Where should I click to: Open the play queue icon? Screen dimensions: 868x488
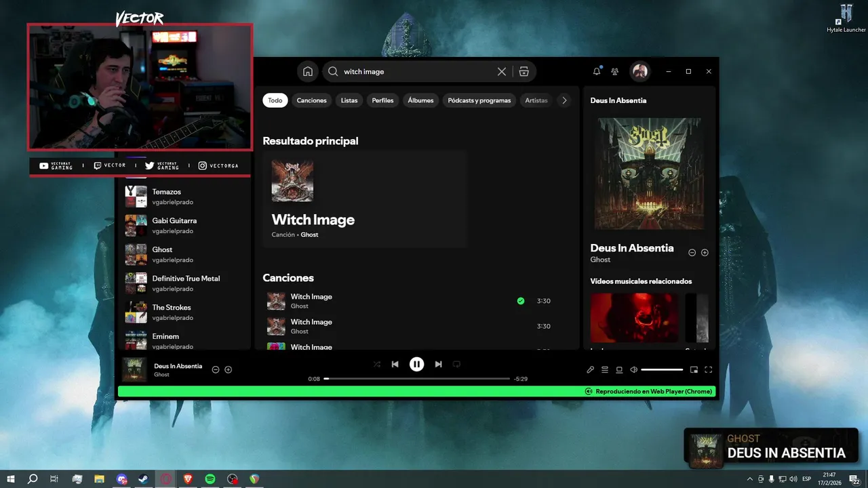(x=605, y=369)
